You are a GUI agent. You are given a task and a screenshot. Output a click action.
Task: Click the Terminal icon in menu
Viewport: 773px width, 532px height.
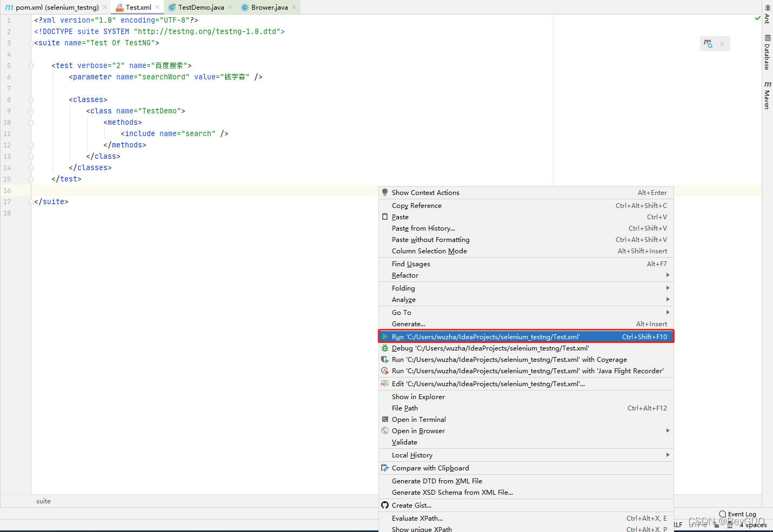point(385,419)
